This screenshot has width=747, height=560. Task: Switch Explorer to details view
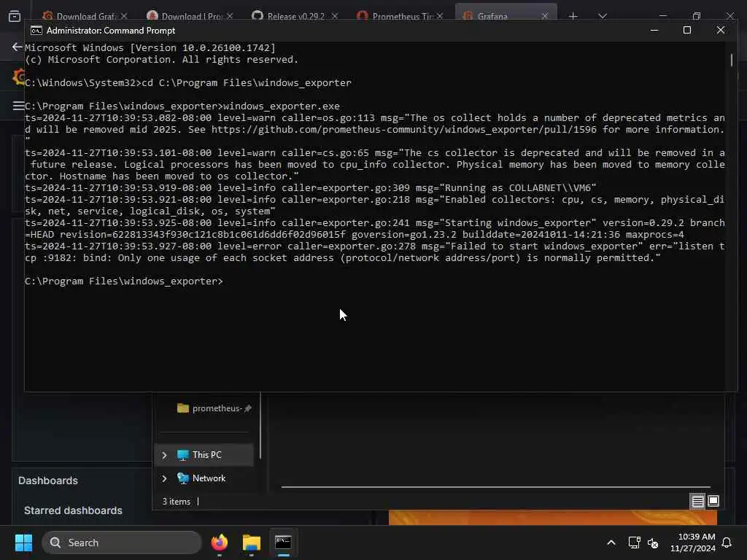(x=697, y=501)
